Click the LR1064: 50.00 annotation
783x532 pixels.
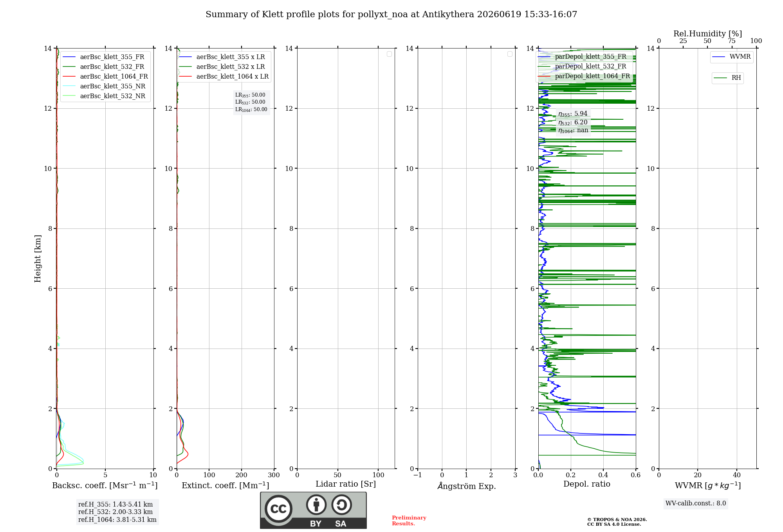coord(251,110)
